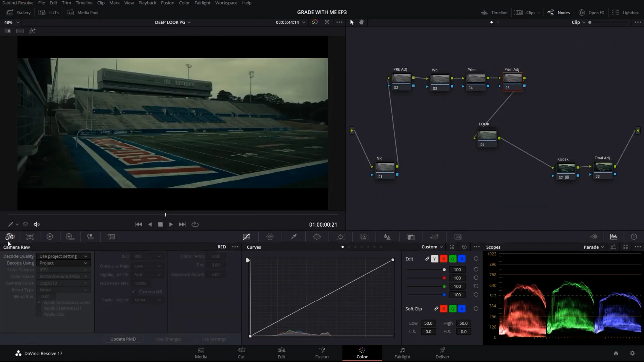Open the Parade scope type dropdown
The image size is (644, 362).
(x=593, y=247)
